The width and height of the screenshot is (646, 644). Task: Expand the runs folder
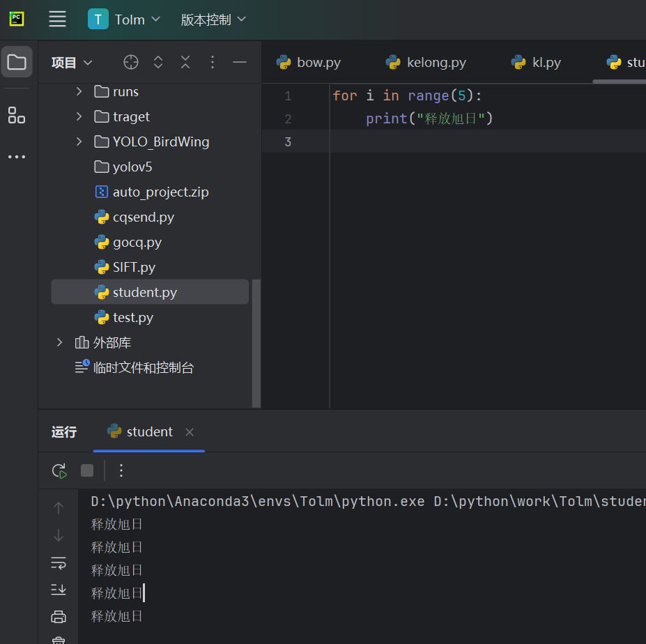click(x=79, y=91)
